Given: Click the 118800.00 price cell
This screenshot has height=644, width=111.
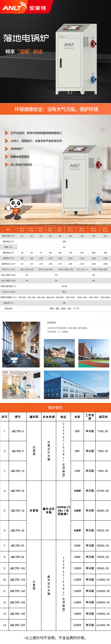Looking at the screenshot, I should pyautogui.click(x=103, y=579).
